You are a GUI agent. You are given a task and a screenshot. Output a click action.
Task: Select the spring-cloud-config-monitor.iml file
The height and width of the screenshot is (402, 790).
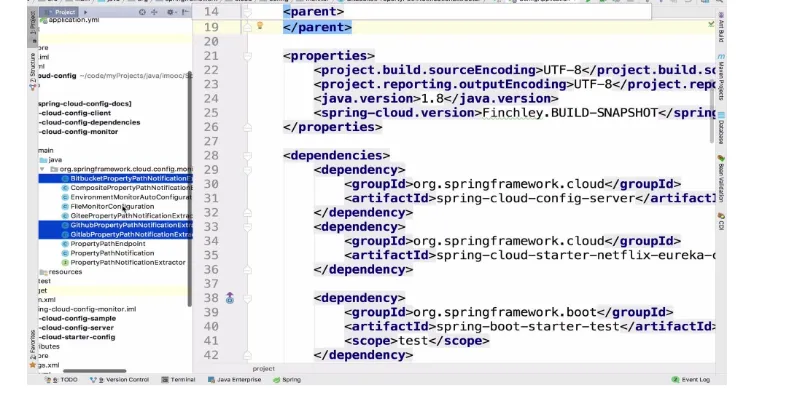87,309
